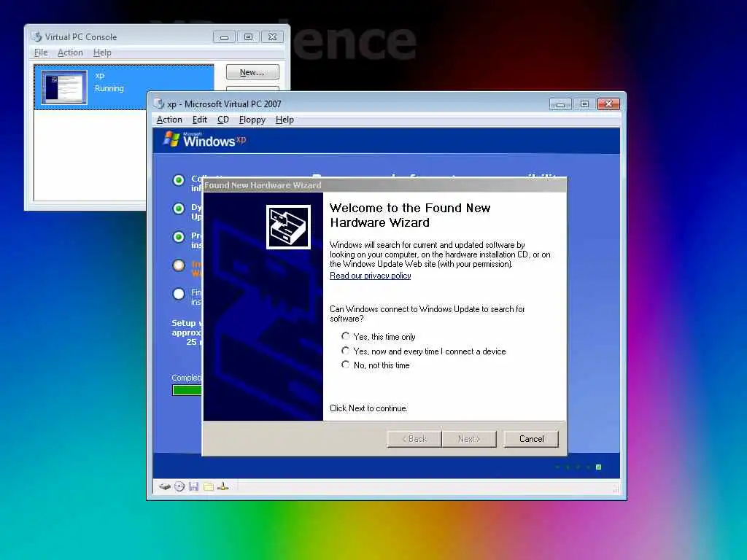Open the CD menu
Viewport: 747px width, 560px height.
[223, 120]
